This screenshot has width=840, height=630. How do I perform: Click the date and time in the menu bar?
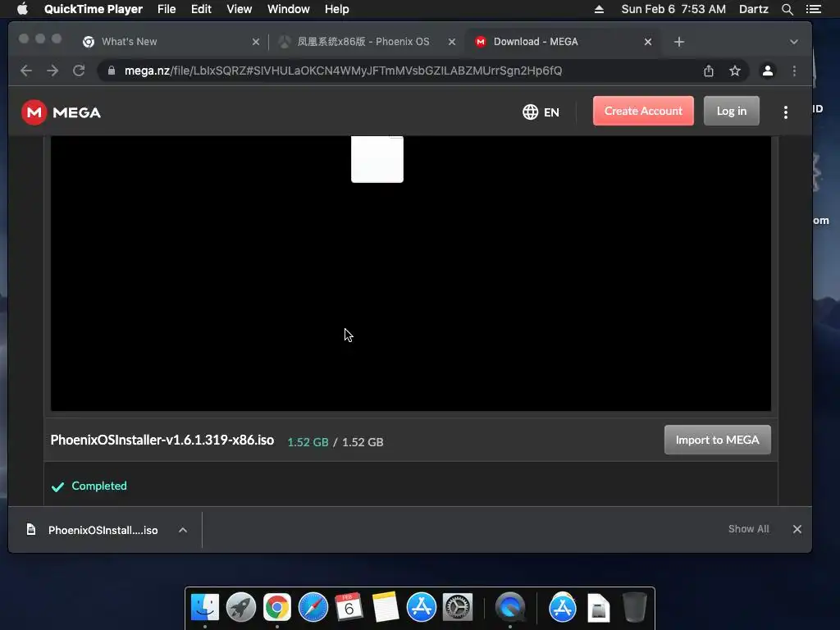click(x=673, y=9)
